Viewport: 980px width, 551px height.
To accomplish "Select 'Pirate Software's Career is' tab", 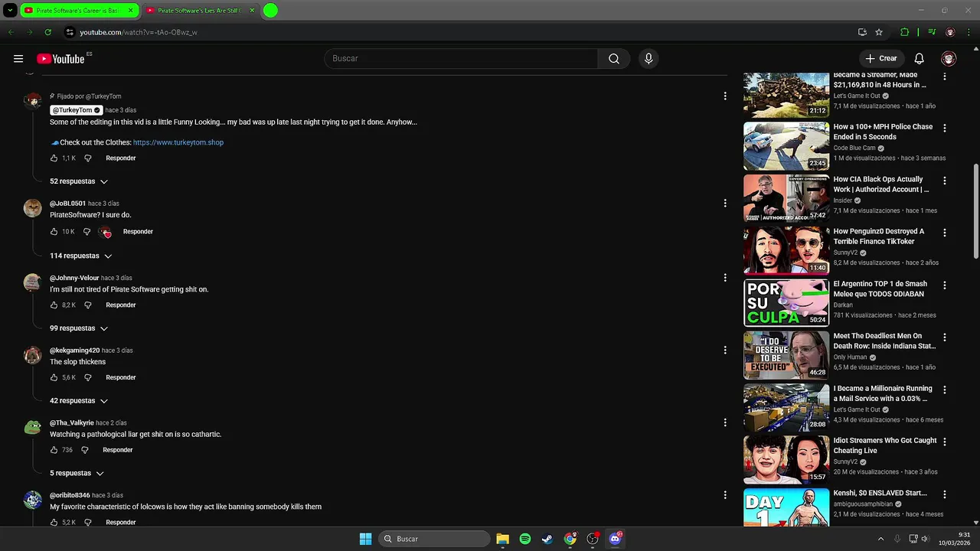I will pos(80,11).
